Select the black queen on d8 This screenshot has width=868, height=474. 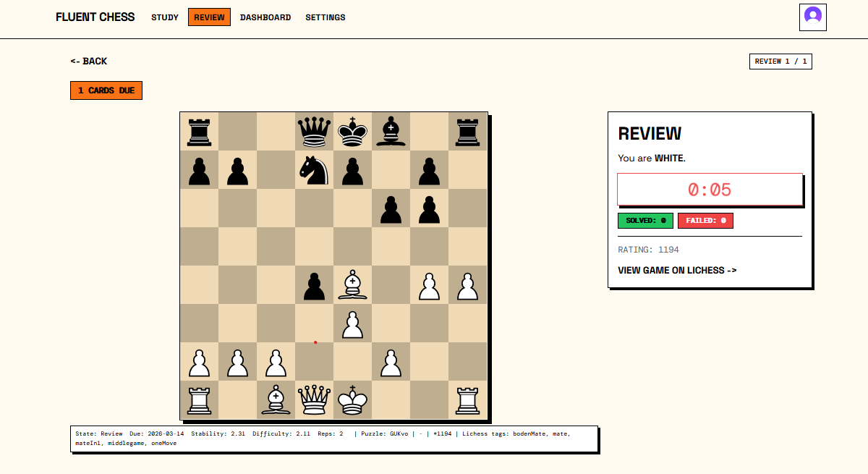point(315,131)
